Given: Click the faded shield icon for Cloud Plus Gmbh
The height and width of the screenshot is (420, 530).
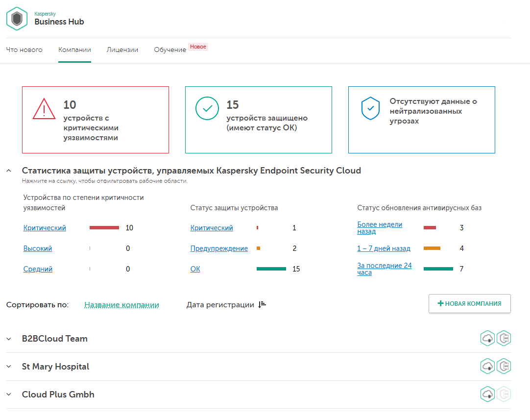Looking at the screenshot, I should click(504, 394).
